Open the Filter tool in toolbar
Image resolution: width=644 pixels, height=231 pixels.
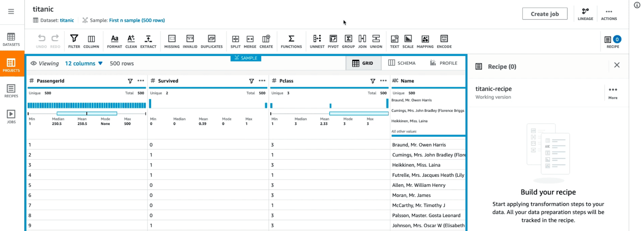pyautogui.click(x=74, y=41)
